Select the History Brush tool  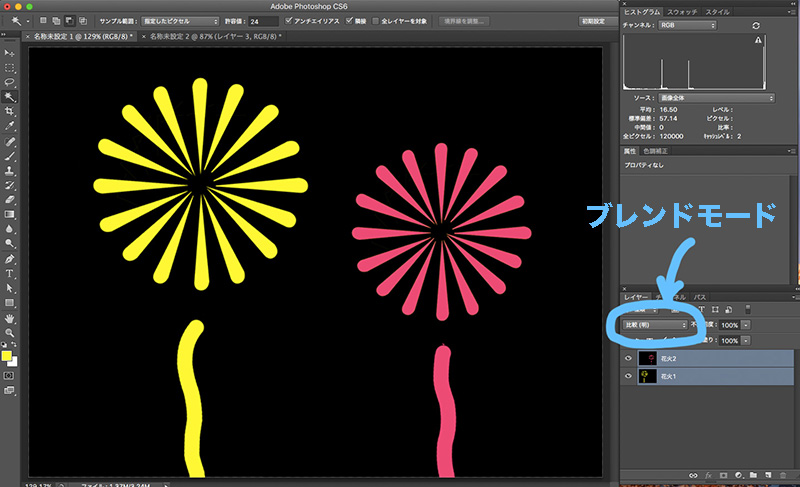coord(10,186)
